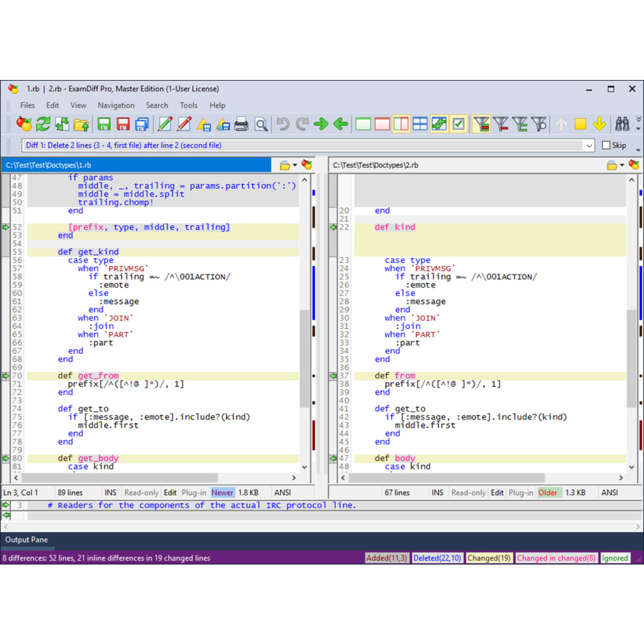Screen dimensions: 644x644
Task: Click Plug-in in left pane status bar
Action: coord(194,493)
